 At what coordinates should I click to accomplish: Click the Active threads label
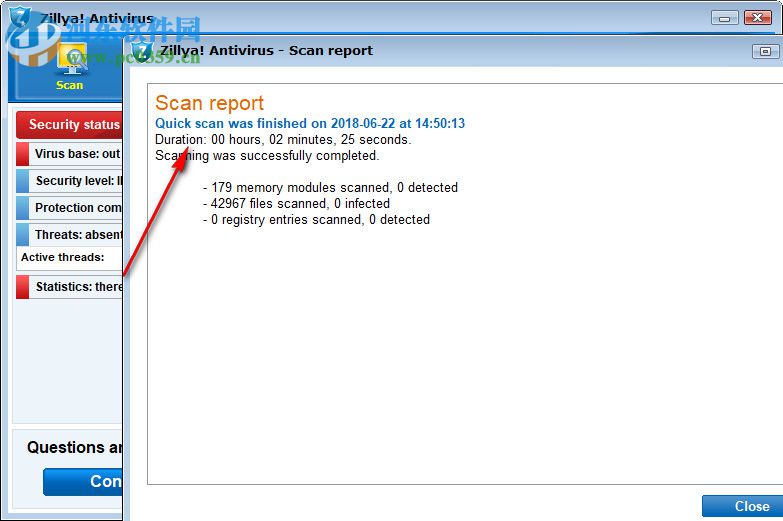click(62, 257)
